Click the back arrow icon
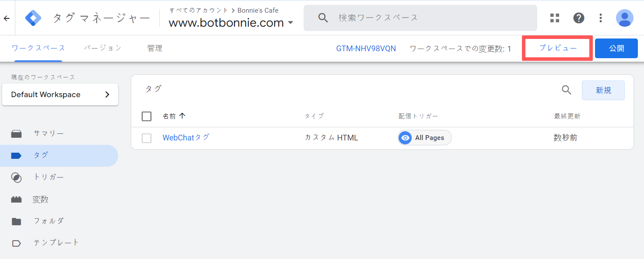Viewport: 644px width, 259px height. [x=7, y=18]
